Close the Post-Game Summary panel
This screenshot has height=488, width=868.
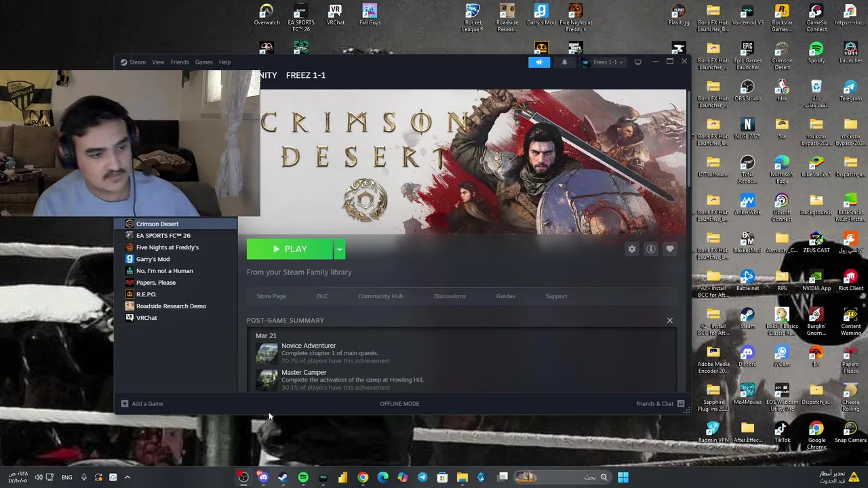coord(670,321)
